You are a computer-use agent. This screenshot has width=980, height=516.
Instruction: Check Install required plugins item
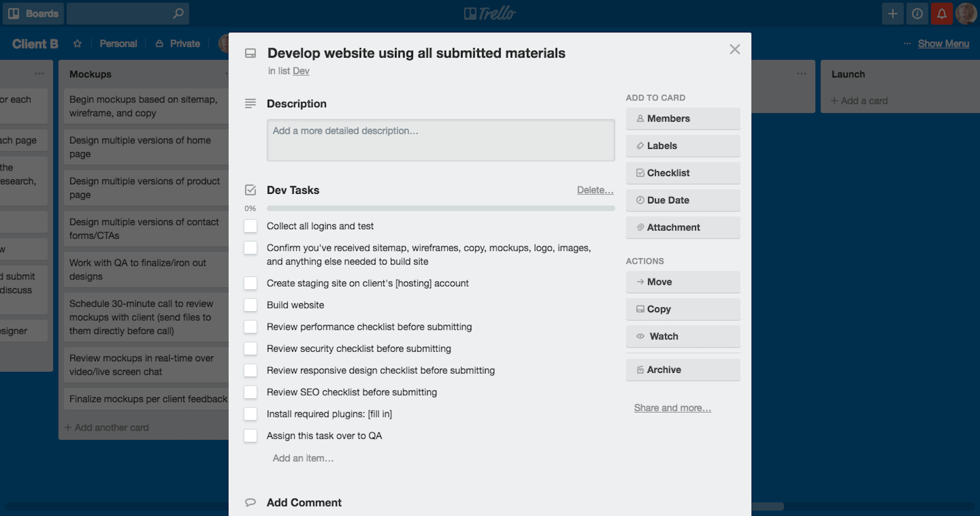click(250, 414)
